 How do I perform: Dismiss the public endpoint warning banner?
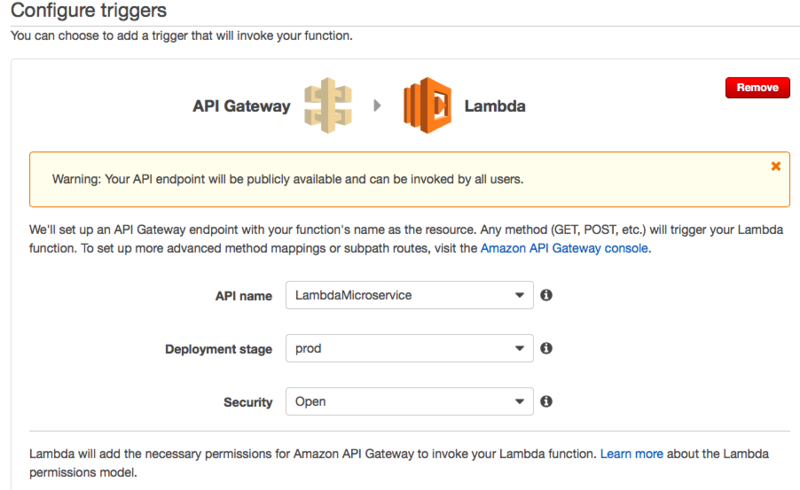(776, 166)
